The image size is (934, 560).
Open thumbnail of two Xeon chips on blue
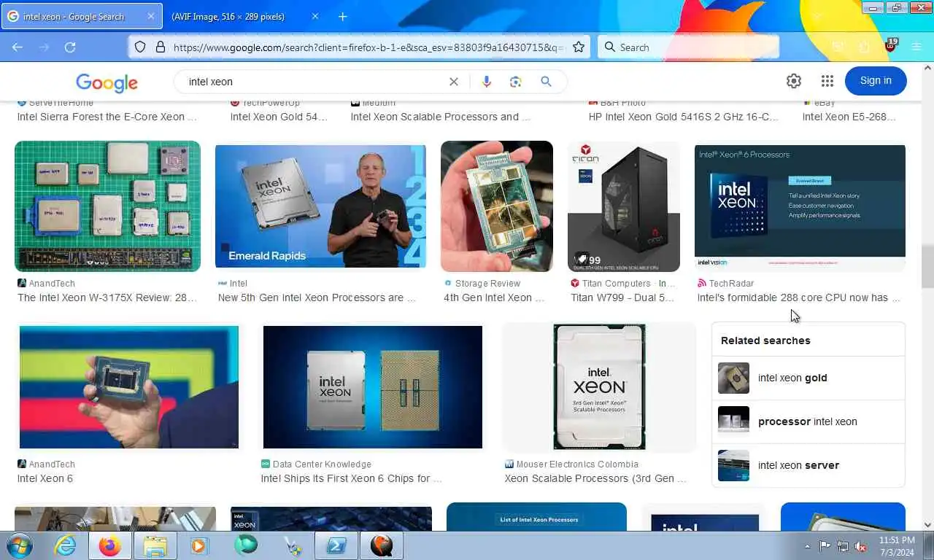click(373, 387)
